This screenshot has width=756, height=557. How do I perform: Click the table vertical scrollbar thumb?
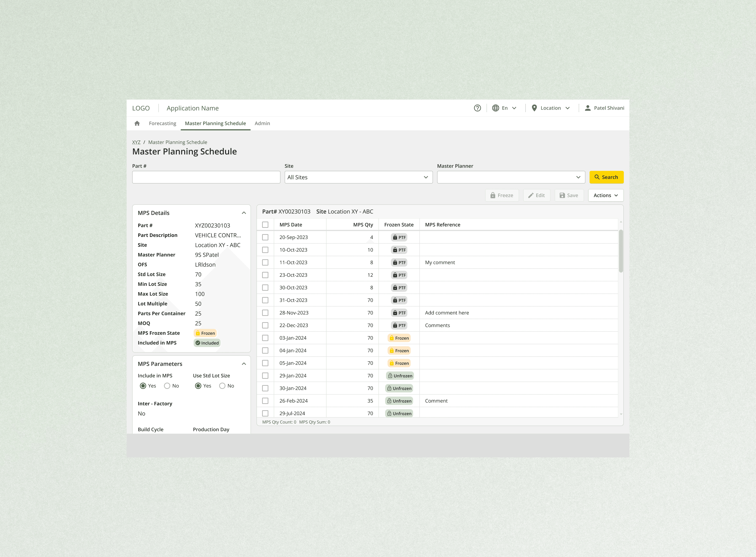point(621,251)
